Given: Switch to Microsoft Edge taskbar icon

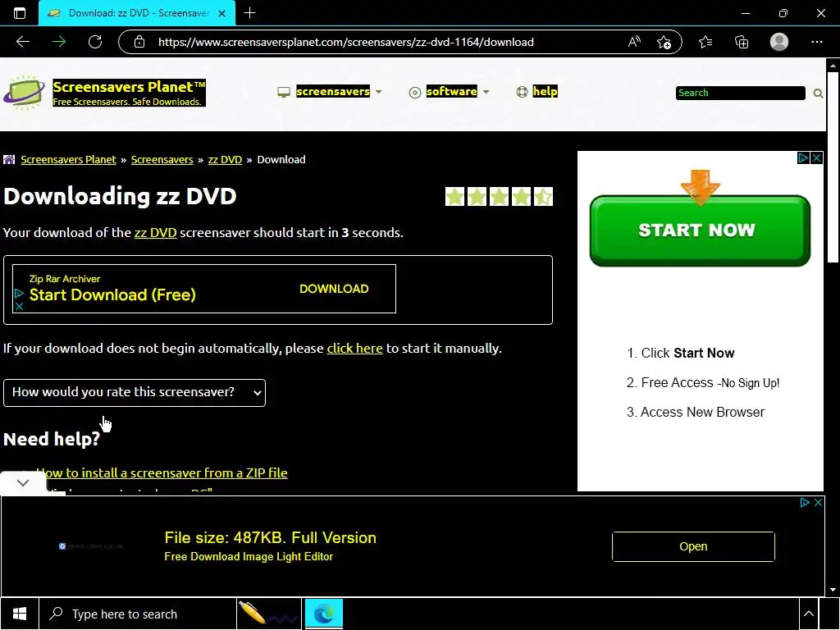Looking at the screenshot, I should tap(323, 614).
